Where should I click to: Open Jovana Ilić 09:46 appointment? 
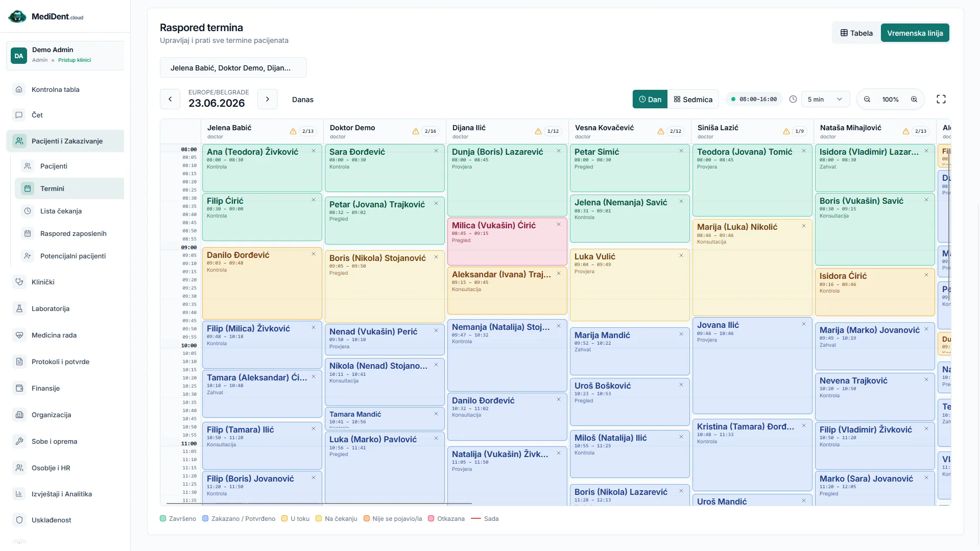pyautogui.click(x=752, y=366)
